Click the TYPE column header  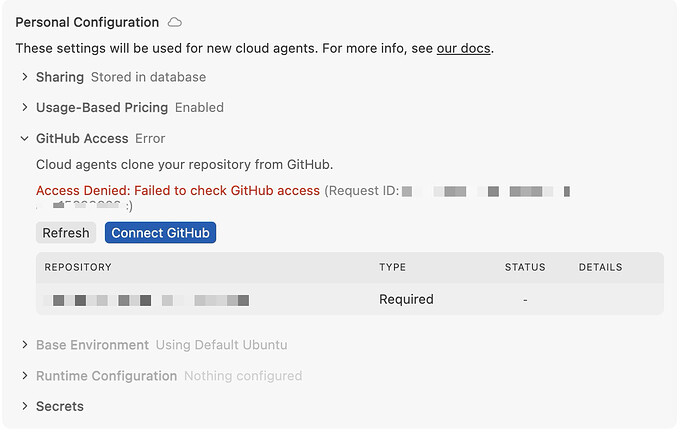point(392,267)
